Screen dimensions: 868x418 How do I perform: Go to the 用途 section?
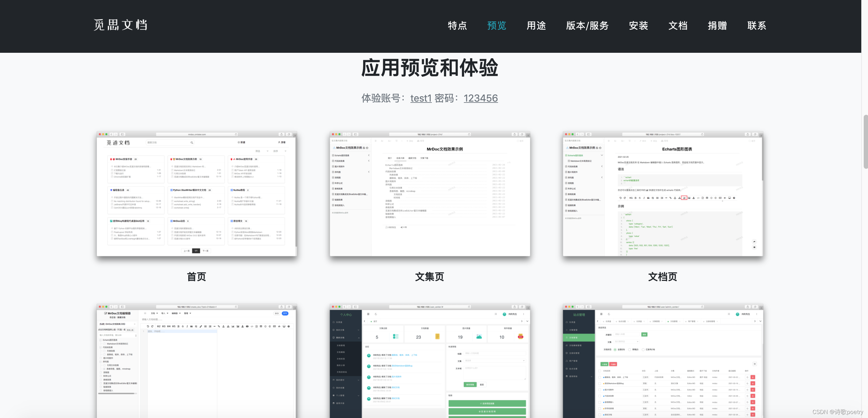pyautogui.click(x=536, y=25)
